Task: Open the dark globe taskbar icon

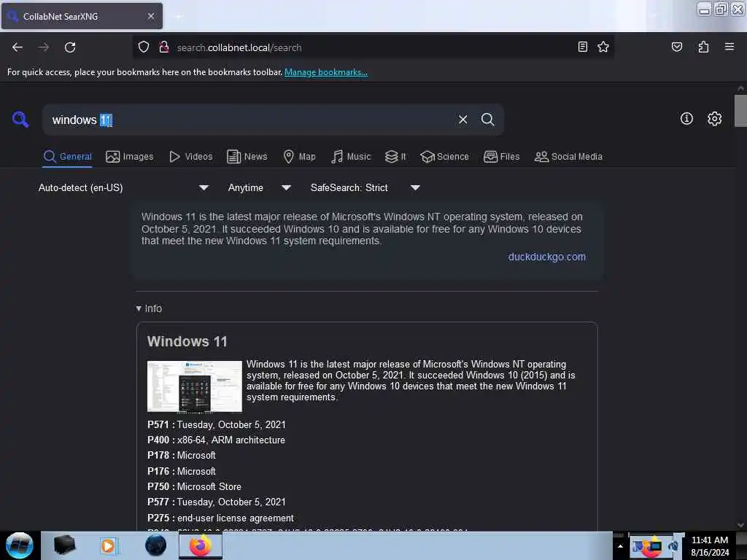Action: coord(156,545)
